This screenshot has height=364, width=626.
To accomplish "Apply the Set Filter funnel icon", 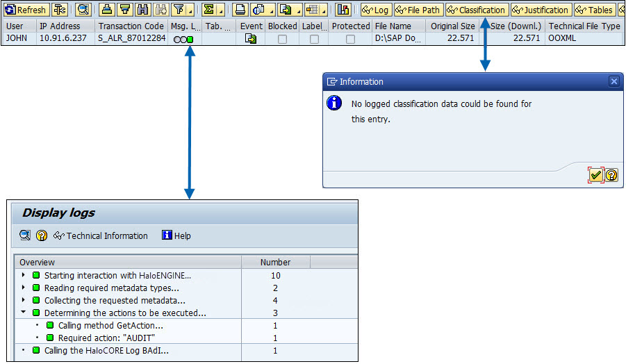I will coord(179,10).
